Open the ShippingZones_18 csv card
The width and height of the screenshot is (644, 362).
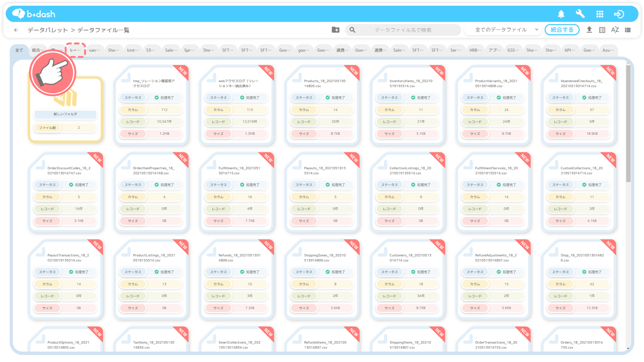pos(322,280)
